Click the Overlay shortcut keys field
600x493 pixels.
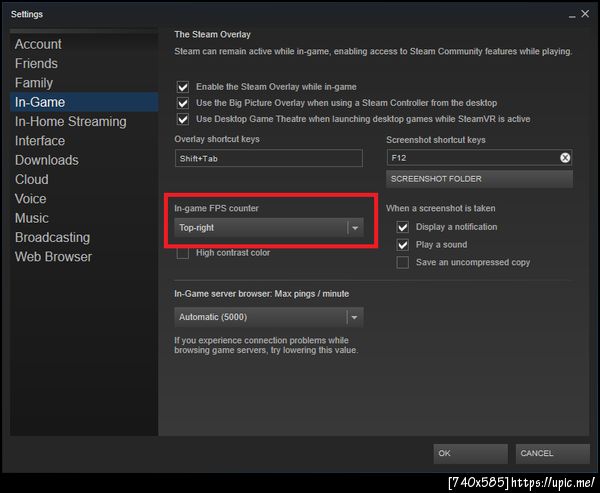(x=269, y=158)
